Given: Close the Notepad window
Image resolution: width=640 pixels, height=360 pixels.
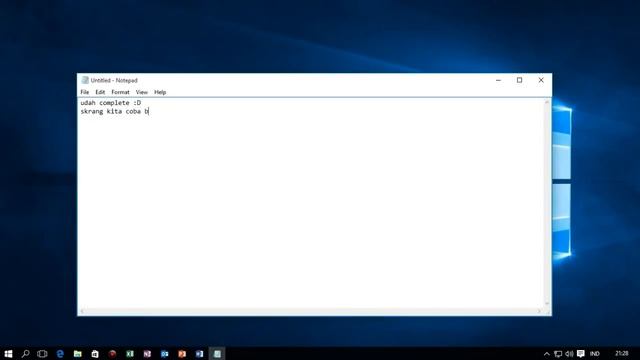Looking at the screenshot, I should [541, 80].
